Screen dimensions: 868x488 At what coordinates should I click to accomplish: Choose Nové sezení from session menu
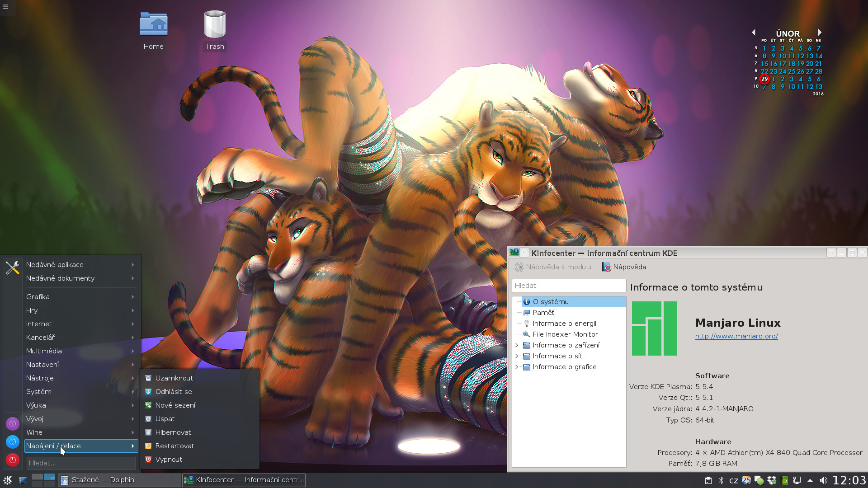point(200,405)
